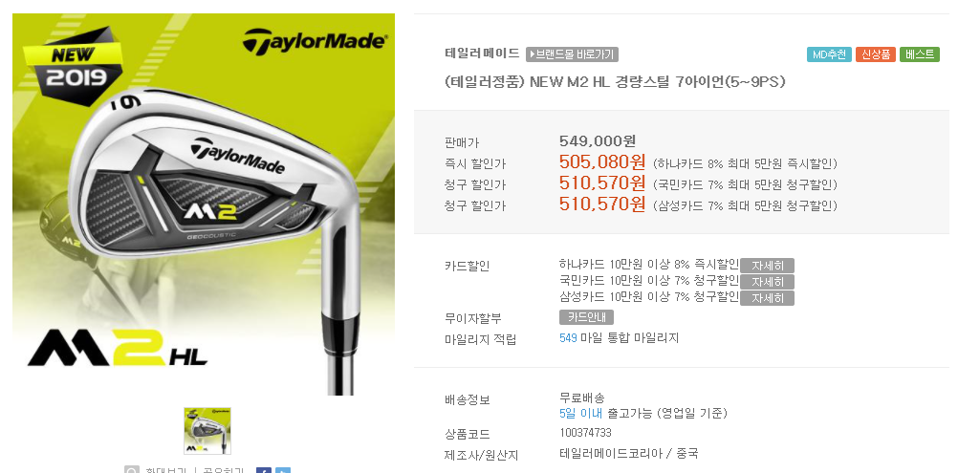This screenshot has height=473, width=980.
Task: Click the orange 신상품 badge
Action: pos(876,54)
